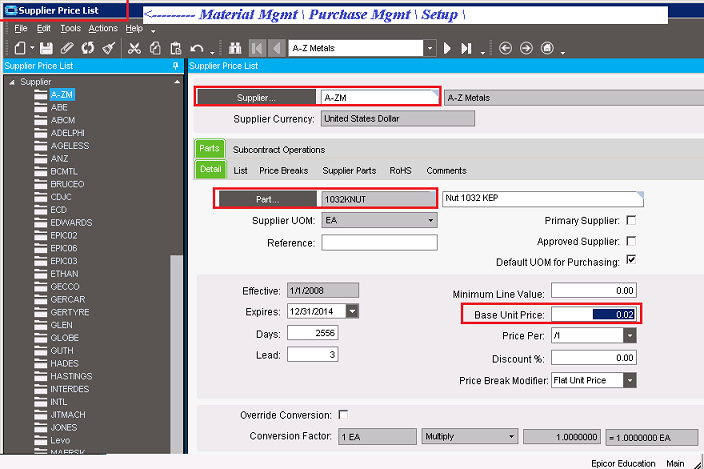
Task: Click the Part... lookup button
Action: [x=268, y=199]
